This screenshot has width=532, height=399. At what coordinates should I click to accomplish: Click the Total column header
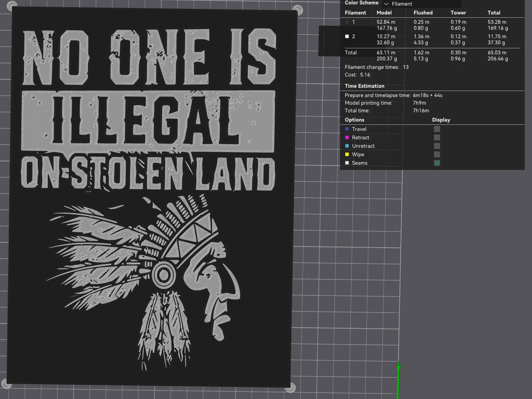point(494,13)
